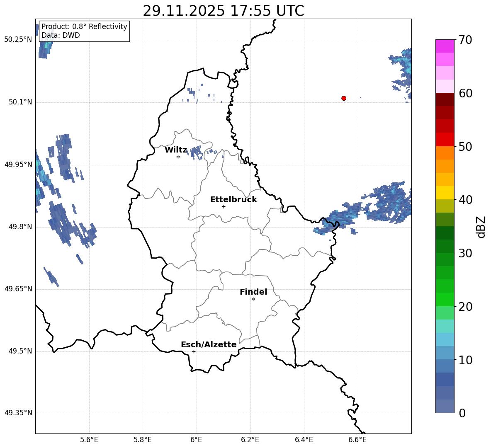
Task: Click the dBZ colorbar axis label
Action: coord(481,227)
